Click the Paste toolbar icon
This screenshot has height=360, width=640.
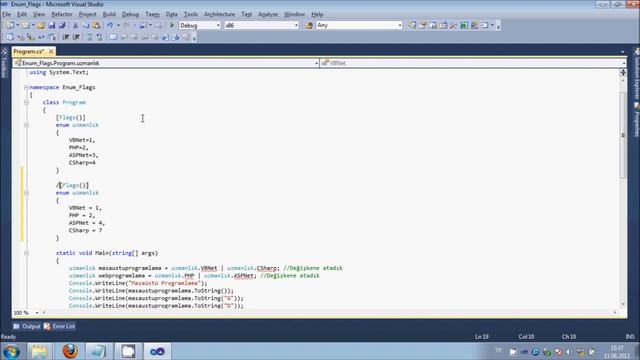[x=97, y=25]
